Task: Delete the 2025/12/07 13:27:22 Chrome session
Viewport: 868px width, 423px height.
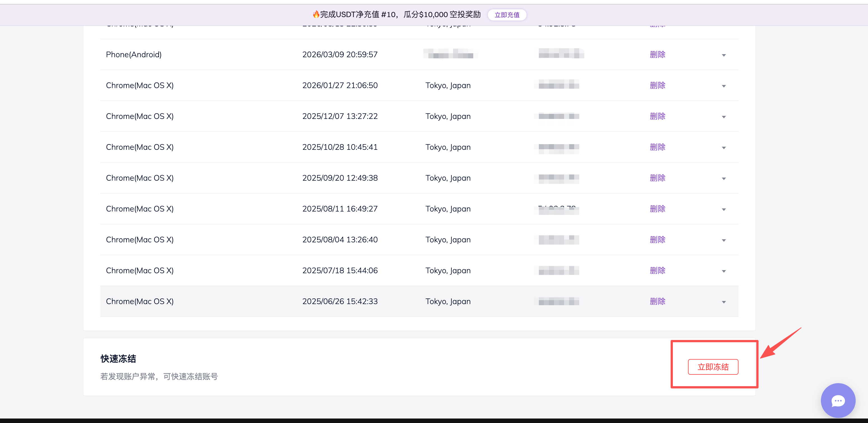Action: [x=657, y=116]
